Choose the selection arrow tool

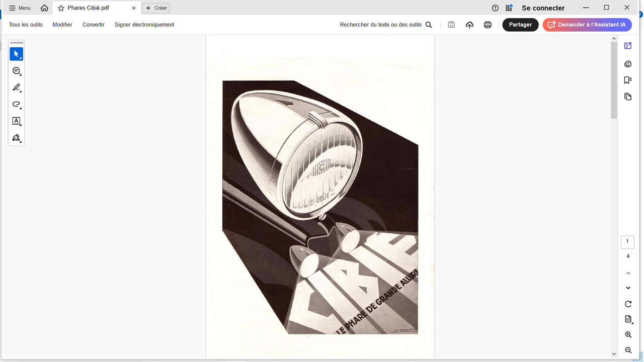click(x=16, y=54)
